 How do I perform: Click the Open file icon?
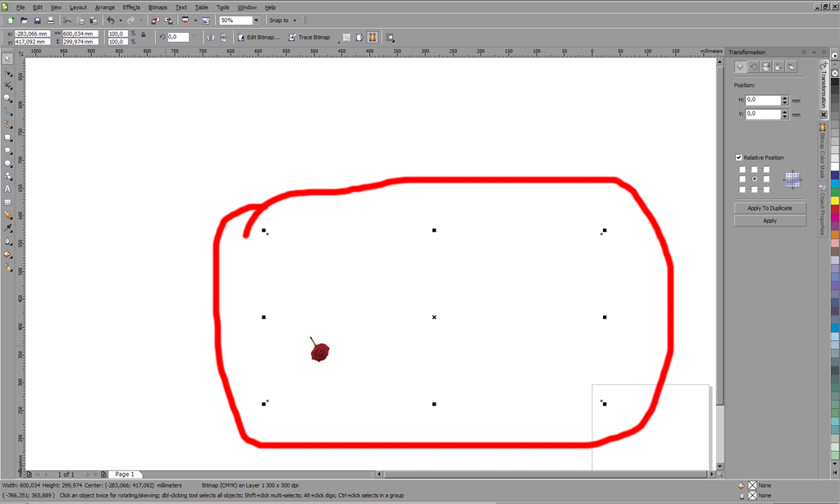[x=24, y=20]
